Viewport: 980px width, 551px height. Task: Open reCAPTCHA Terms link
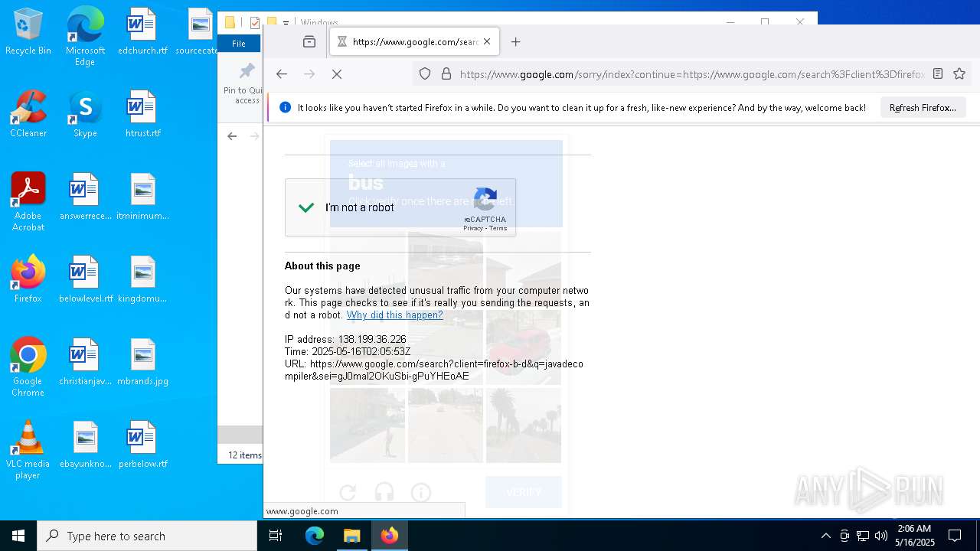498,229
